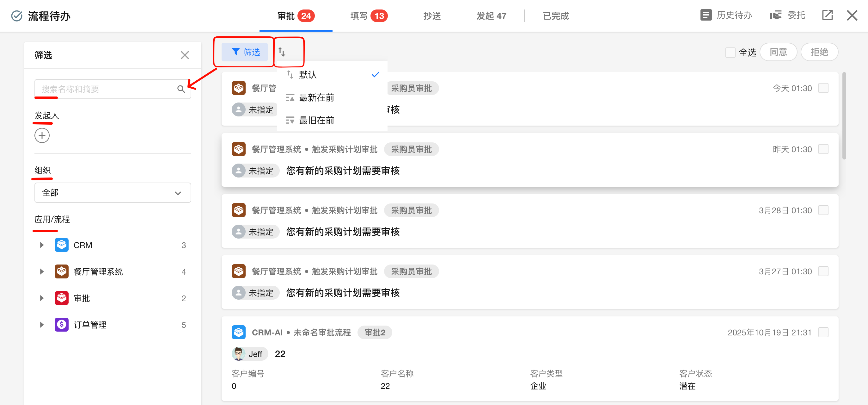
Task: Check the CRM-AI item checkbox
Action: tap(823, 332)
